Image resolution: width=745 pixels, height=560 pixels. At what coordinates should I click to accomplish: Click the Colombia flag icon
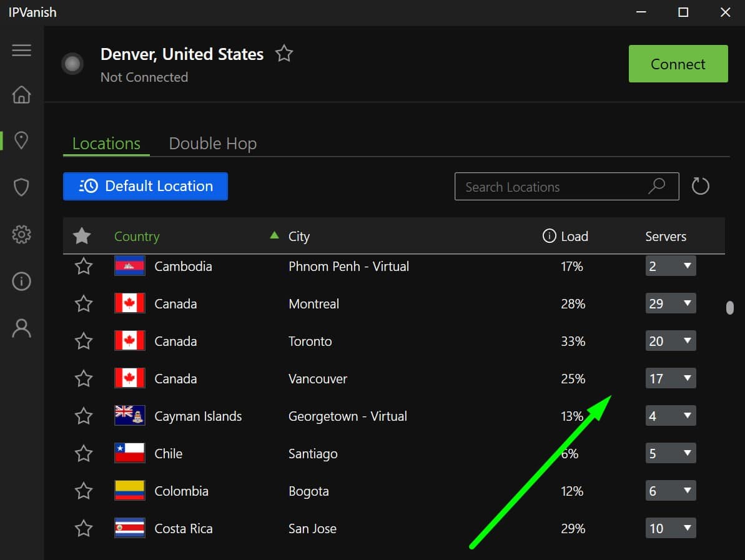(x=129, y=491)
